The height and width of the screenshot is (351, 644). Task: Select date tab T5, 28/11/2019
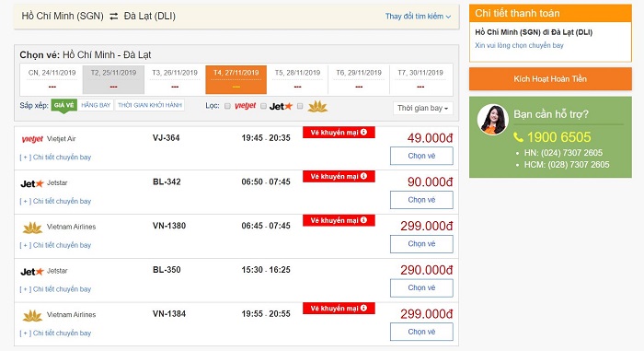pos(297,79)
